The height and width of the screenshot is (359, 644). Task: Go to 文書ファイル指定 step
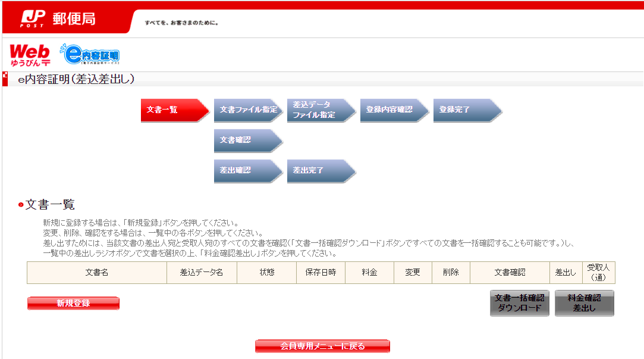pyautogui.click(x=247, y=110)
